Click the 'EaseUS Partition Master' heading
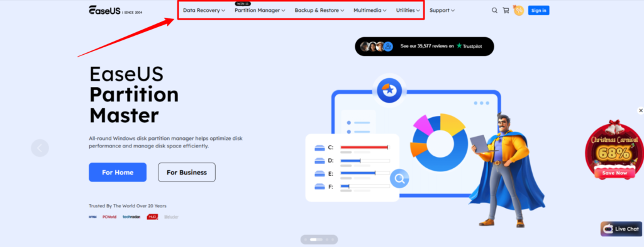 pos(134,95)
